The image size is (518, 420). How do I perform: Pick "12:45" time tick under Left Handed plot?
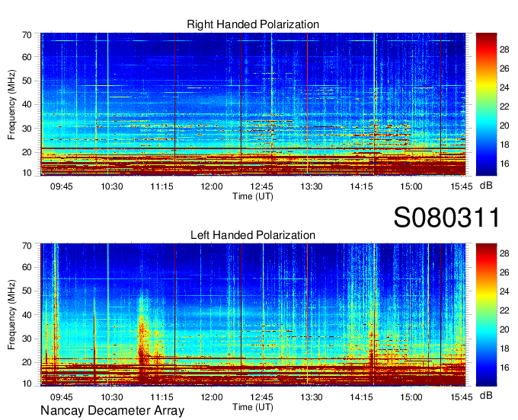point(261,397)
